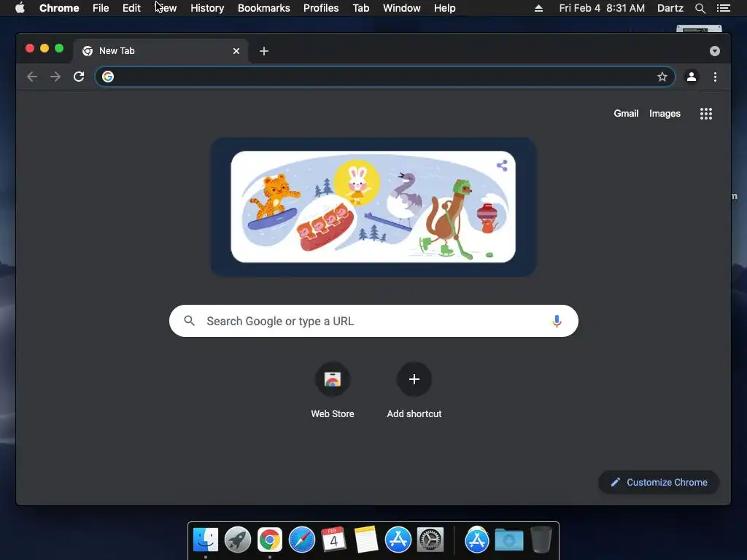Open Safari from the Dock
The width and height of the screenshot is (747, 560).
tap(302, 540)
